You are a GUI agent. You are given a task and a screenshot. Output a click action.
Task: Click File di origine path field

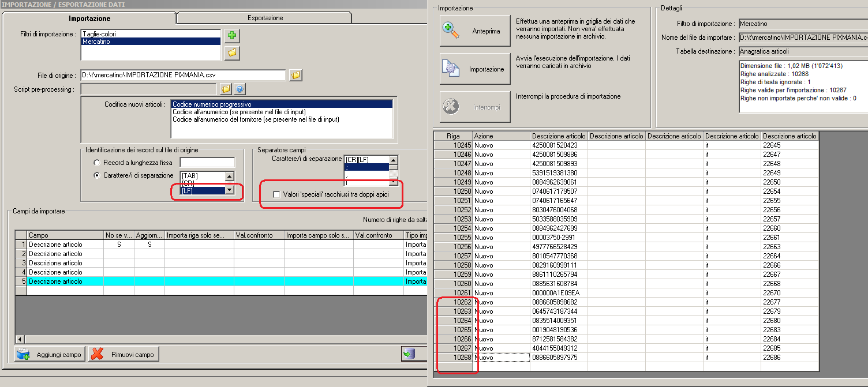click(x=183, y=75)
